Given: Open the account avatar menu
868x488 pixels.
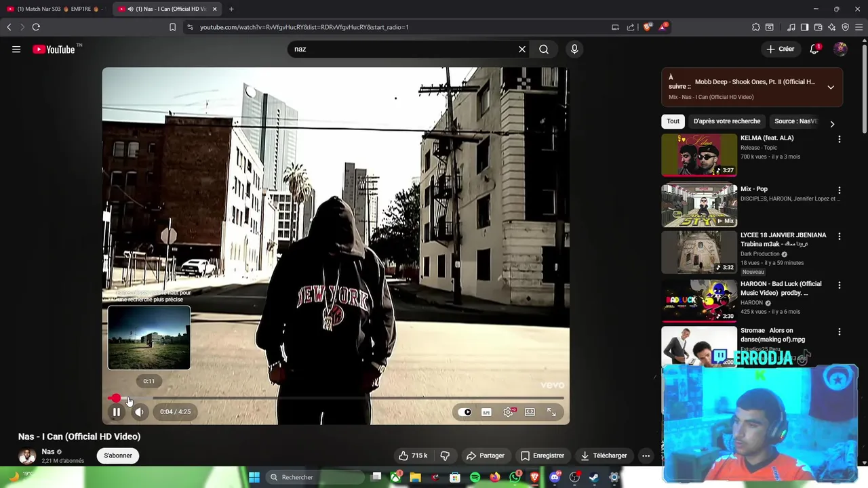Looking at the screenshot, I should coord(840,49).
